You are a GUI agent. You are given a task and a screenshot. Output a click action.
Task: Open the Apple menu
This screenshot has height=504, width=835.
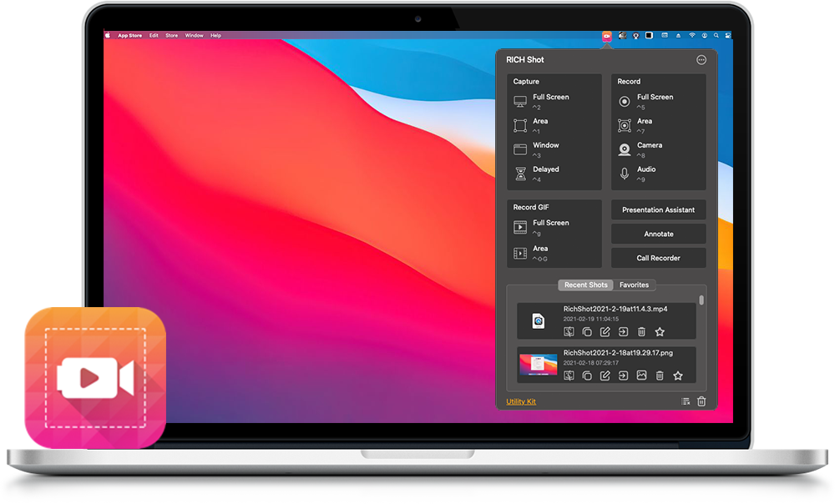pyautogui.click(x=108, y=35)
